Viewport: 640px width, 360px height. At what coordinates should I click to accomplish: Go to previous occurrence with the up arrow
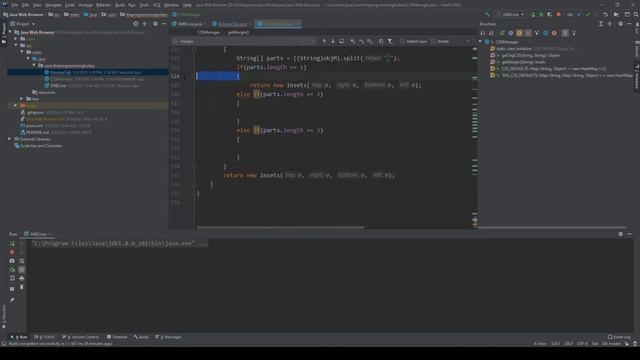(324, 41)
